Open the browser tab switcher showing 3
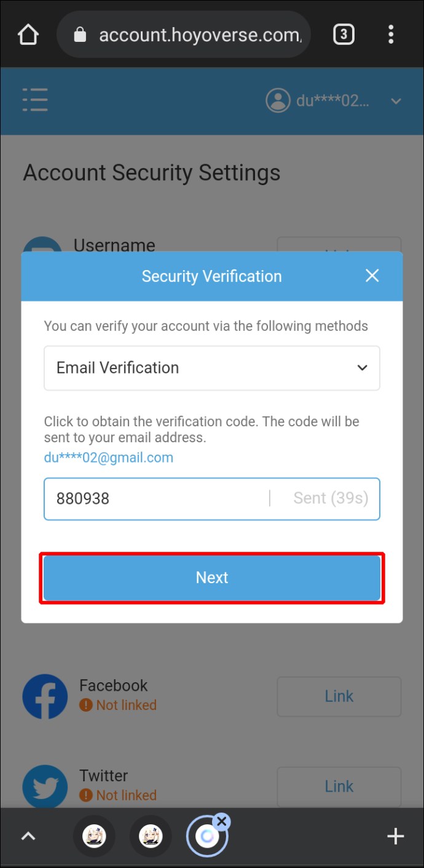The image size is (424, 868). pyautogui.click(x=344, y=35)
